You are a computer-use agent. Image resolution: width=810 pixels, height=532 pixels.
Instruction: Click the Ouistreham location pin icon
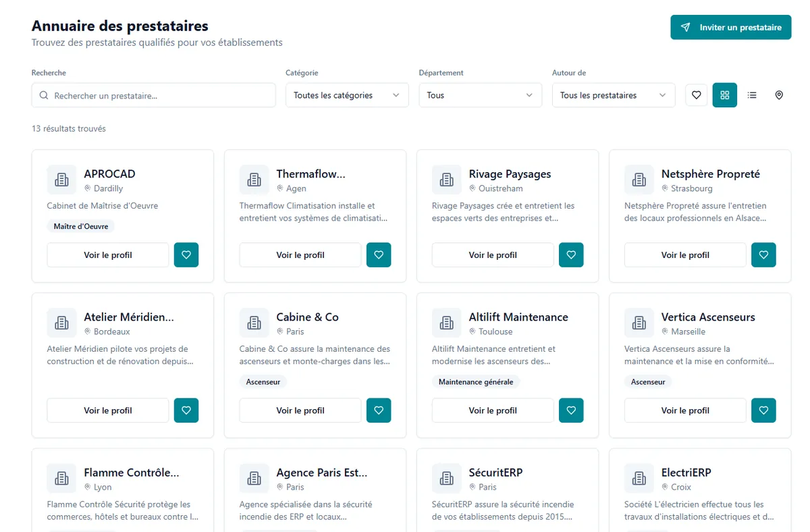(473, 188)
